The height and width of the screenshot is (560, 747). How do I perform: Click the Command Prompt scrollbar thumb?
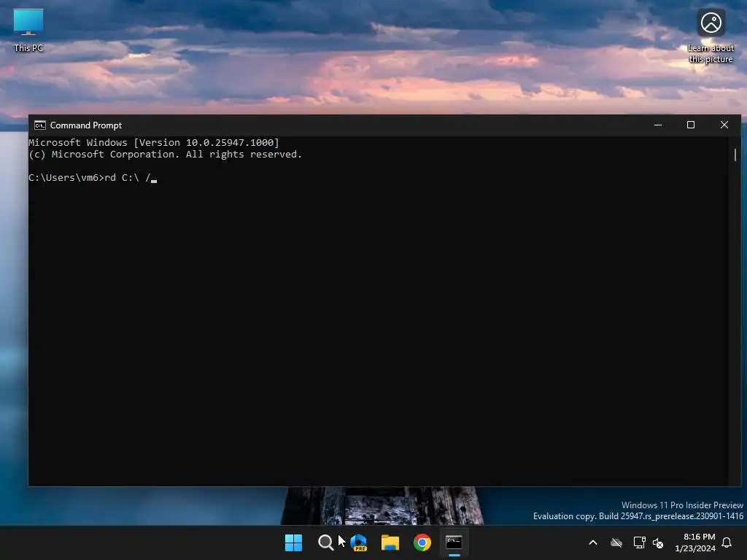coord(735,155)
